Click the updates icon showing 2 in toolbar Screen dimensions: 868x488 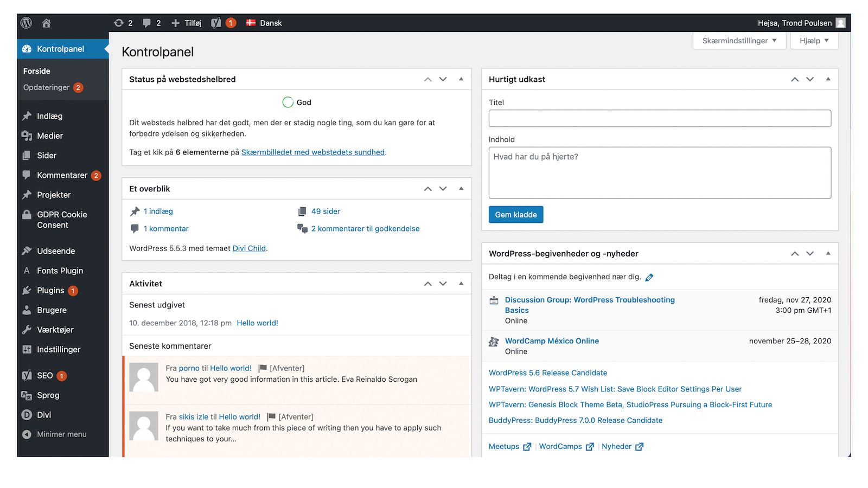(123, 23)
